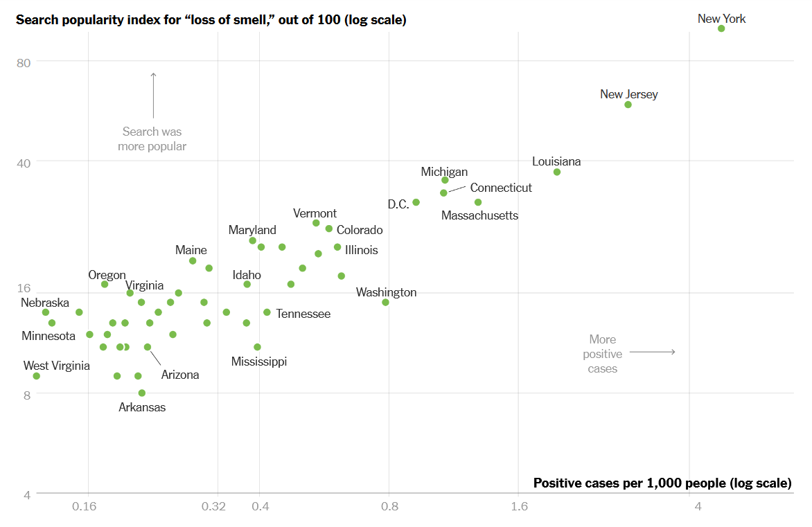
Task: Click the "More positive cases" annotation text
Action: pos(602,354)
